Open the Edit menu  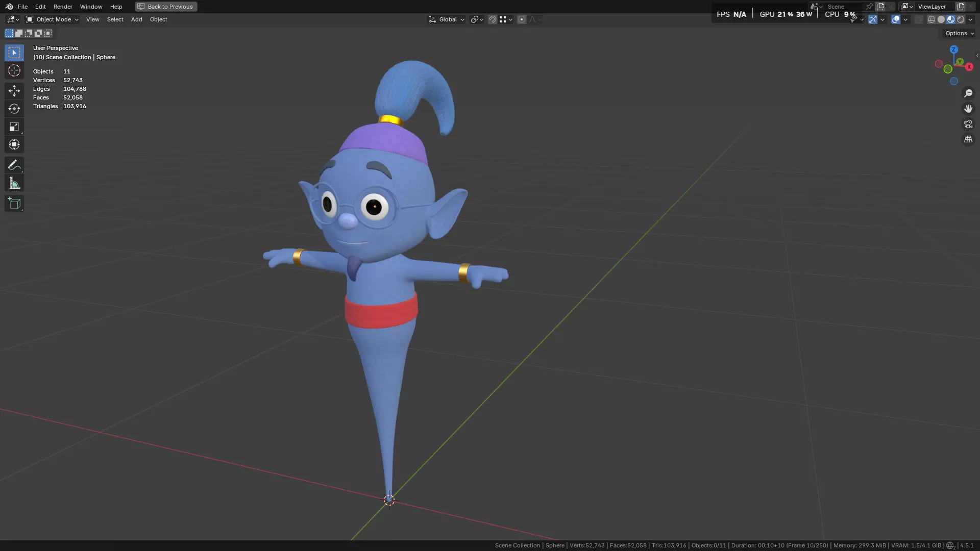40,7
